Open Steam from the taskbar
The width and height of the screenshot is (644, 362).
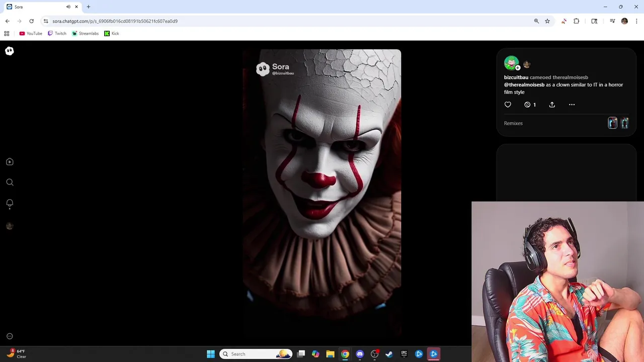pyautogui.click(x=389, y=354)
